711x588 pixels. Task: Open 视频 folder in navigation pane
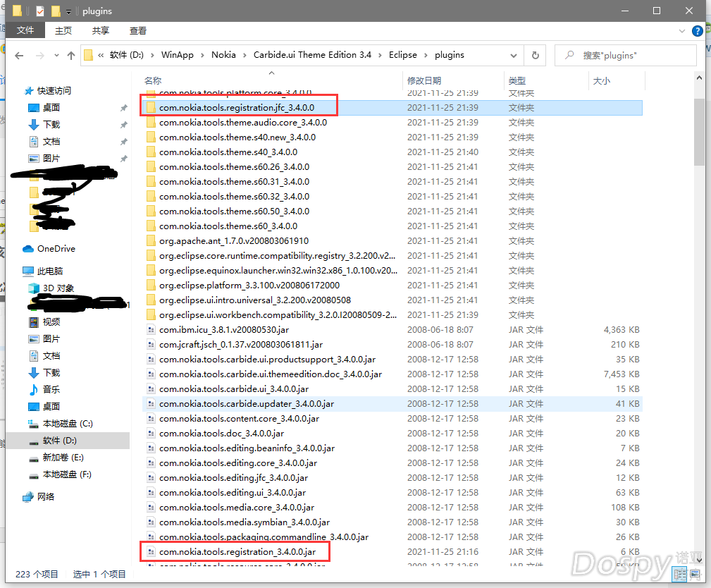51,322
